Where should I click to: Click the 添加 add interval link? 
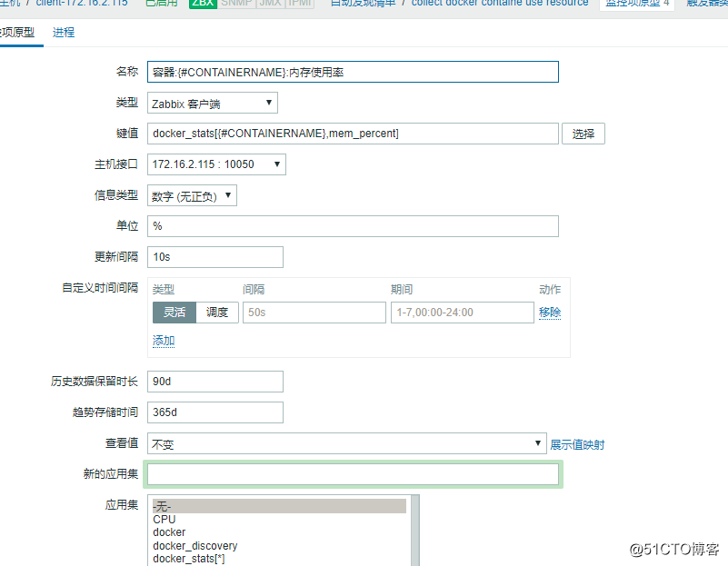point(164,341)
